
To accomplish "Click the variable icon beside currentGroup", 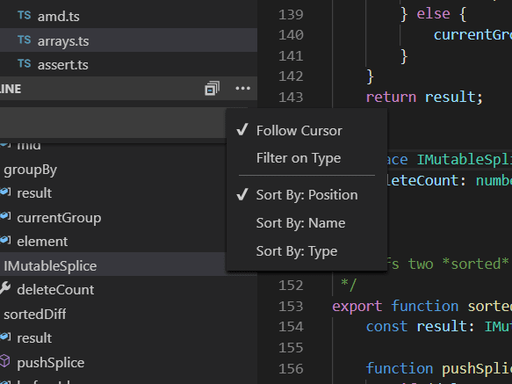I will (5, 216).
